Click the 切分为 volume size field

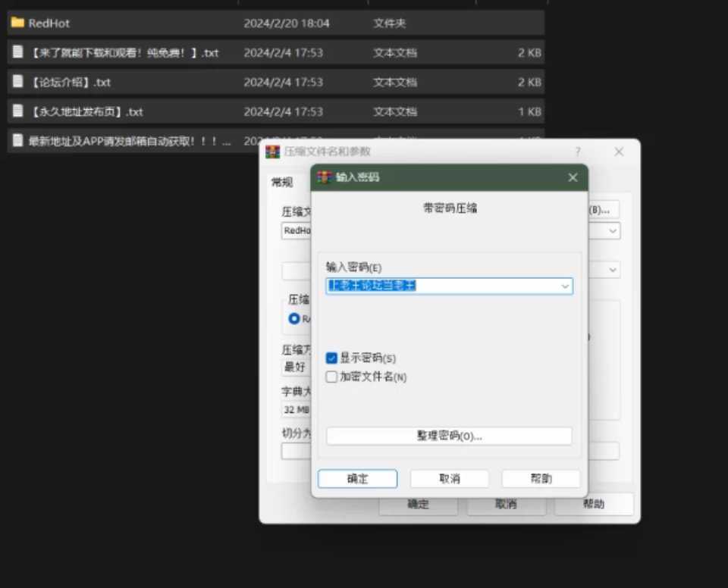click(x=297, y=451)
